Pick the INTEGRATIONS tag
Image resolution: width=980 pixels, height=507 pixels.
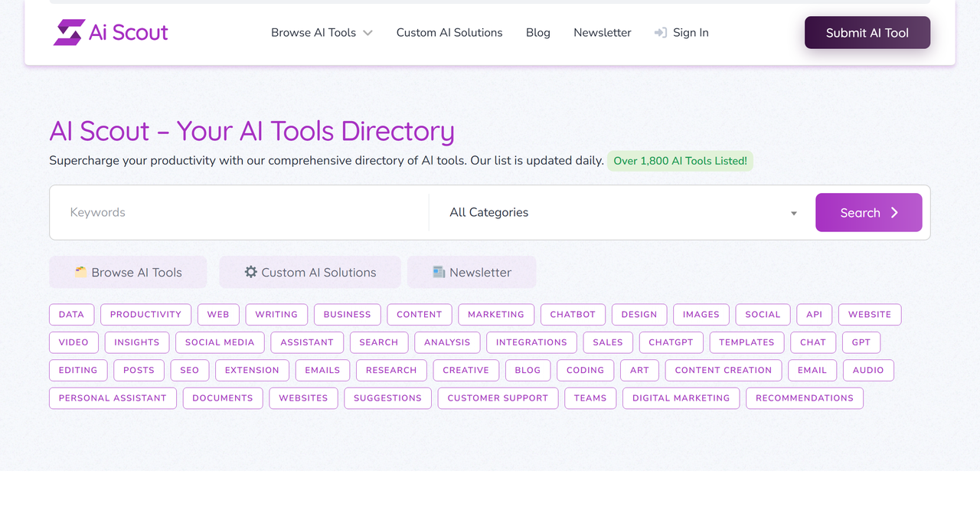pos(531,342)
